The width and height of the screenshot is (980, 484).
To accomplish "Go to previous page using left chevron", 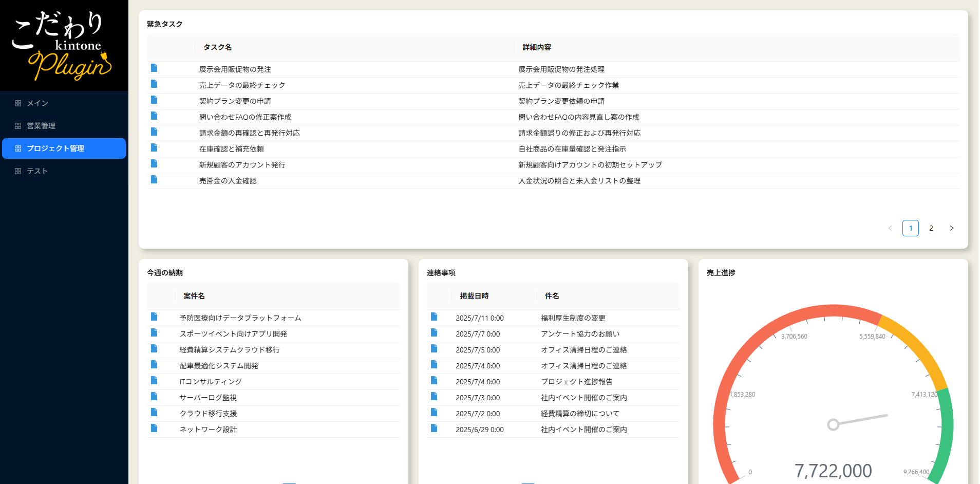I will click(x=890, y=228).
